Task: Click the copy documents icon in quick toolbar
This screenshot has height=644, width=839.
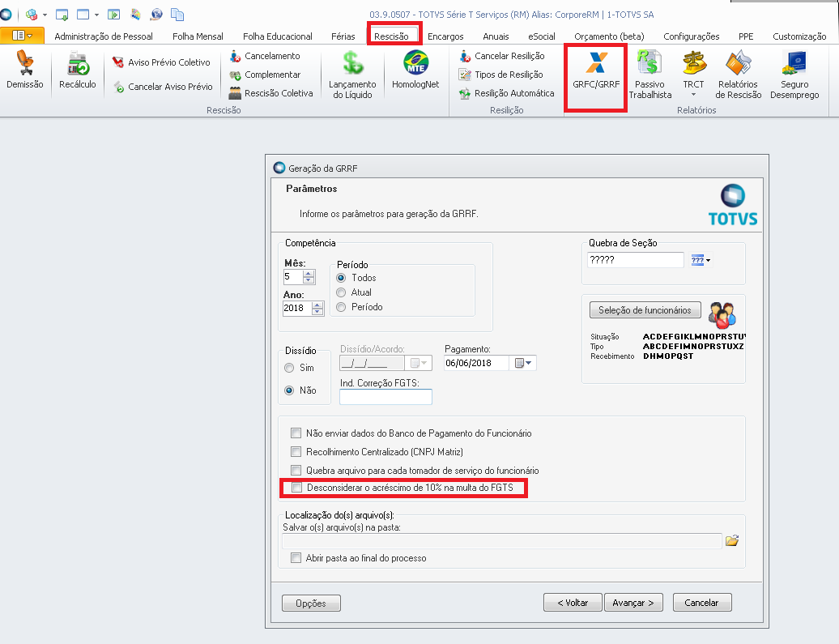Action: [x=177, y=15]
